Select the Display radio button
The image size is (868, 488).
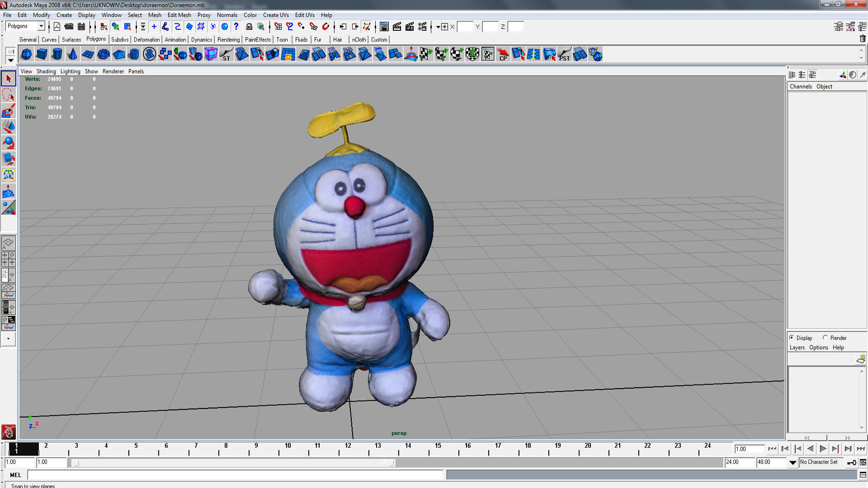point(792,338)
